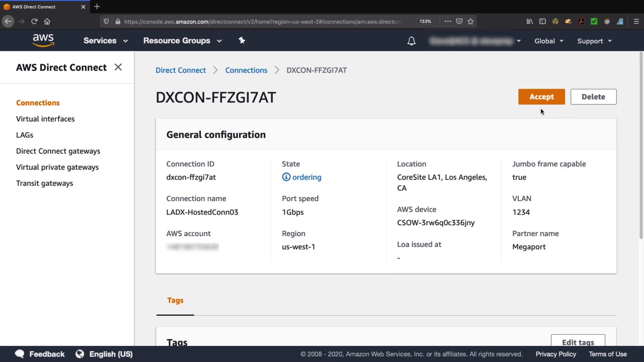Open the Firefox hamburger menu
Image resolution: width=644 pixels, height=362 pixels.
[x=636, y=21]
